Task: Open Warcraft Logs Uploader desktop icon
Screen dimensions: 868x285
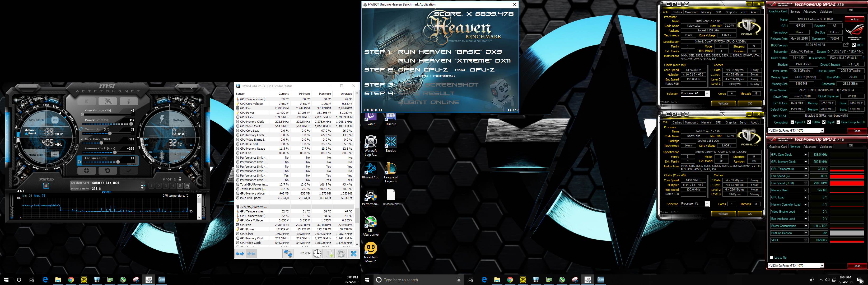Action: [371, 146]
